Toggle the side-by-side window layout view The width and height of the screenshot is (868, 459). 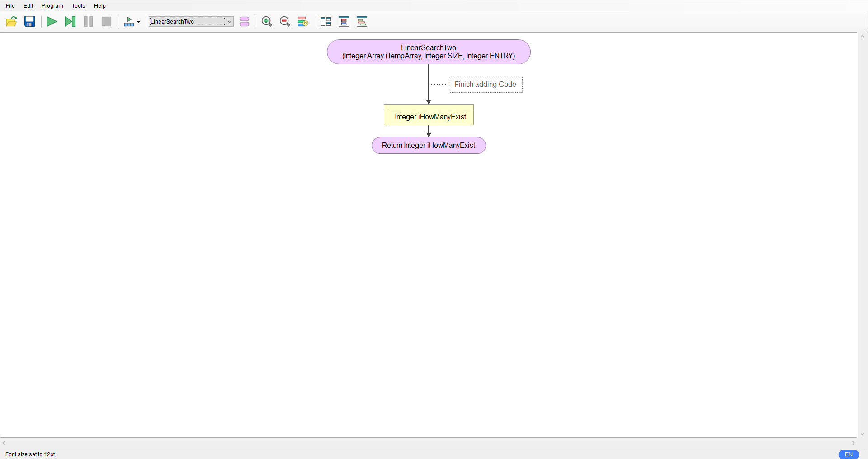(x=325, y=21)
